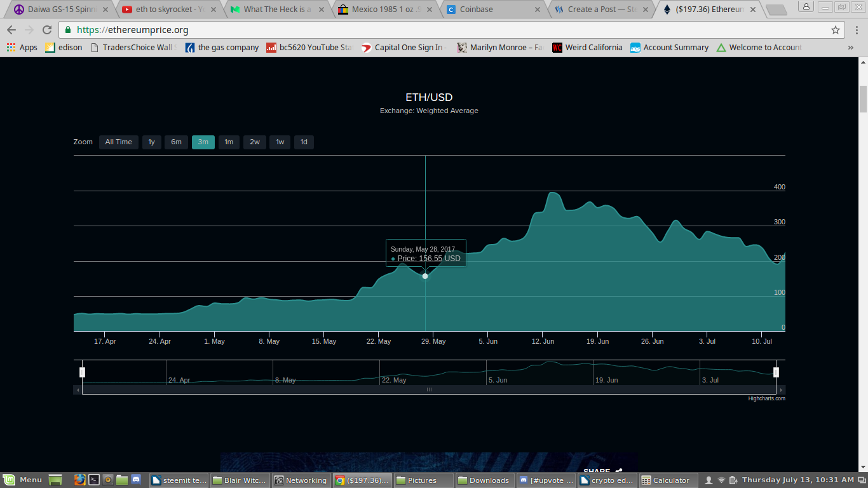Screen dimensions: 868x488
Task: Open the Capital One Sign In bookmark
Action: tap(404, 48)
